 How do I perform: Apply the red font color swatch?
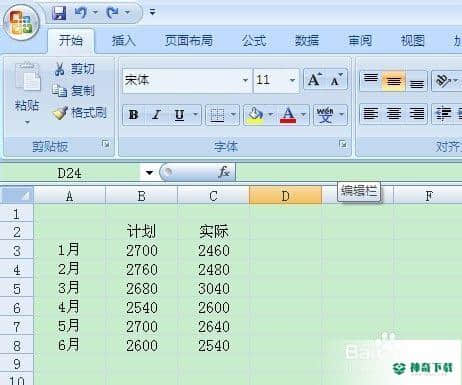coord(288,115)
